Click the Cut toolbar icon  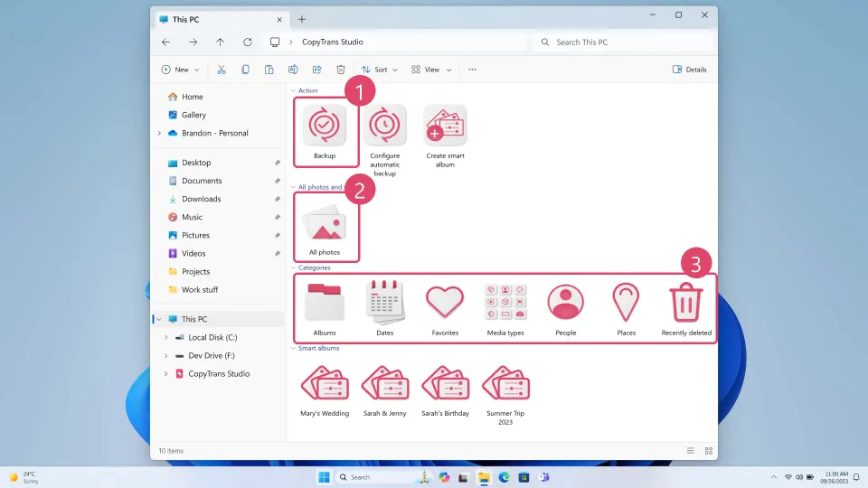click(x=222, y=70)
